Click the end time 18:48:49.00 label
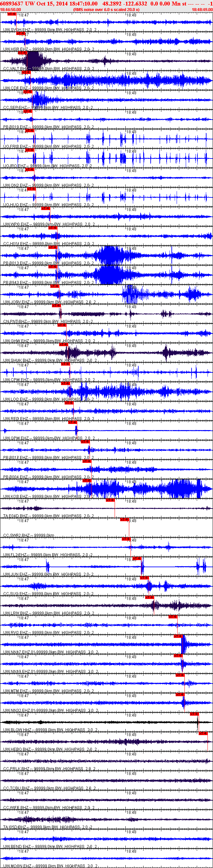The height and width of the screenshot is (868, 213). (202, 10)
